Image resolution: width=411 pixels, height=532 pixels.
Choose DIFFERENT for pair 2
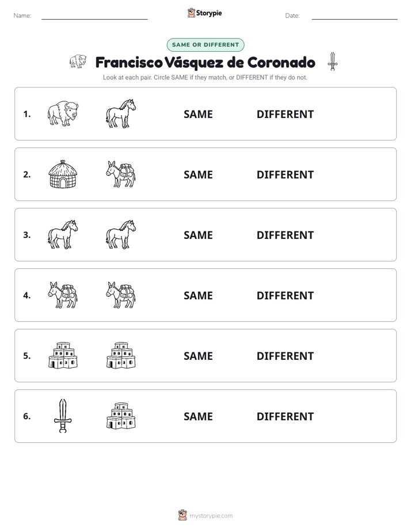pyautogui.click(x=285, y=174)
